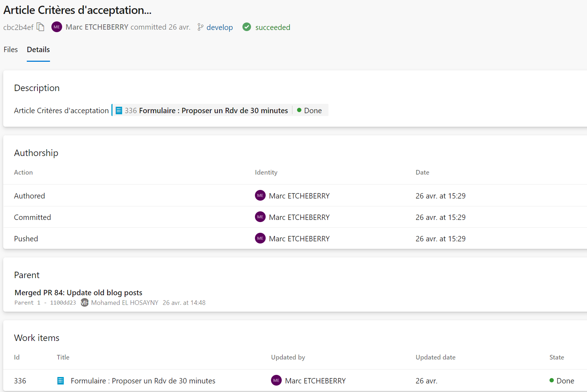Screen dimensions: 587x392
Task: Open the succeeded build status link
Action: click(x=273, y=27)
